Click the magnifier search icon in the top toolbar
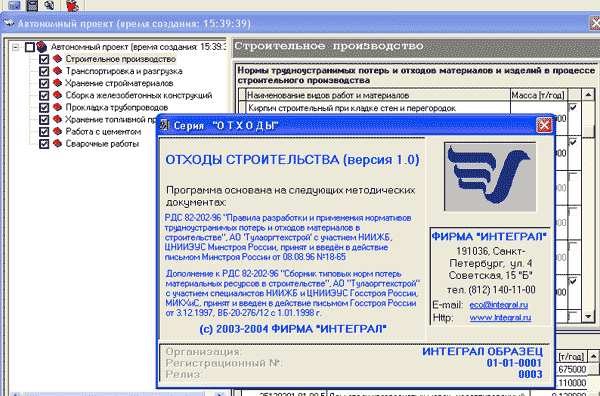This screenshot has width=600, height=396. pyautogui.click(x=49, y=5)
